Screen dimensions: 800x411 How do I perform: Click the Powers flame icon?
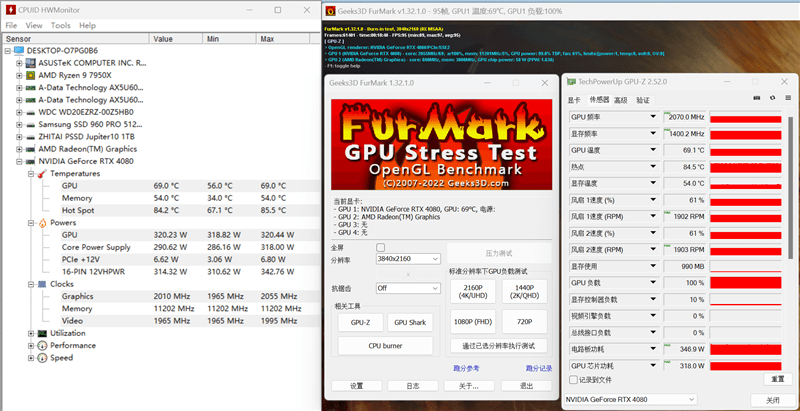[42, 223]
